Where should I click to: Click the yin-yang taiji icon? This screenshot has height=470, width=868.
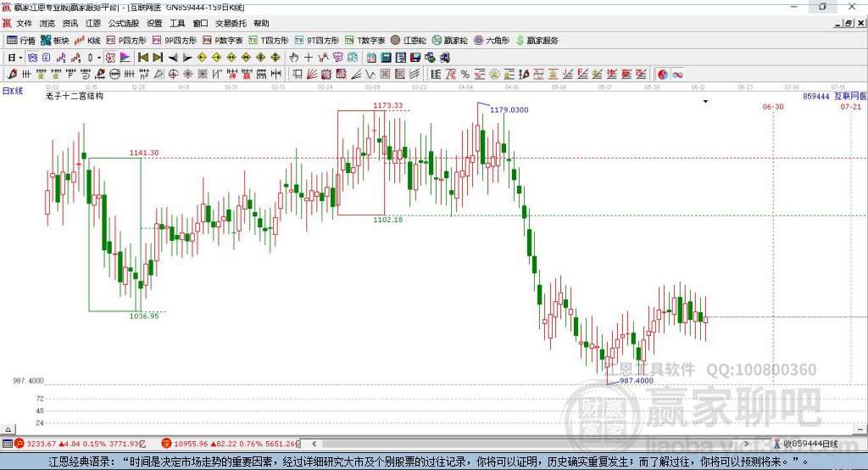[x=662, y=74]
